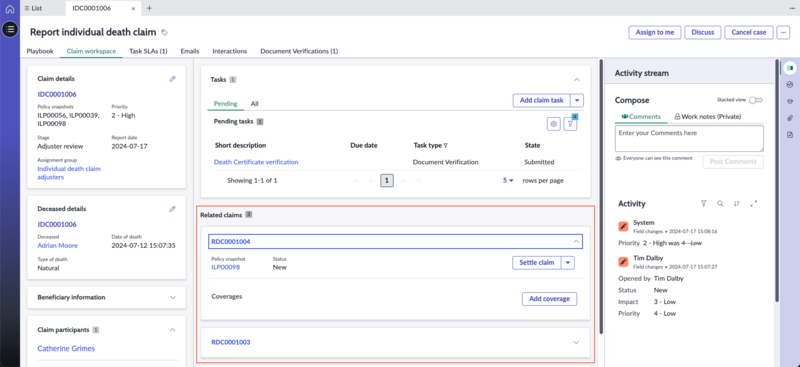The height and width of the screenshot is (367, 800).
Task: Click the tag icon beside the case title
Action: click(x=164, y=32)
